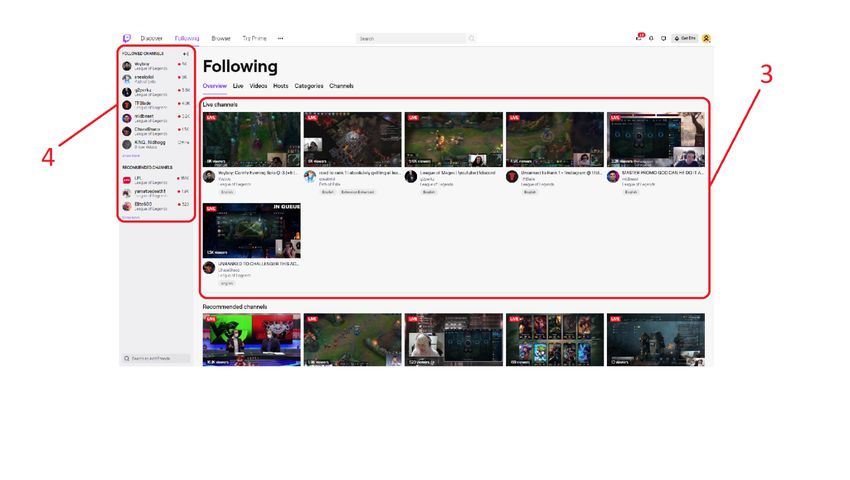Click the Get Bits button
Image resolution: width=850 pixels, height=480 pixels.
[x=685, y=39]
